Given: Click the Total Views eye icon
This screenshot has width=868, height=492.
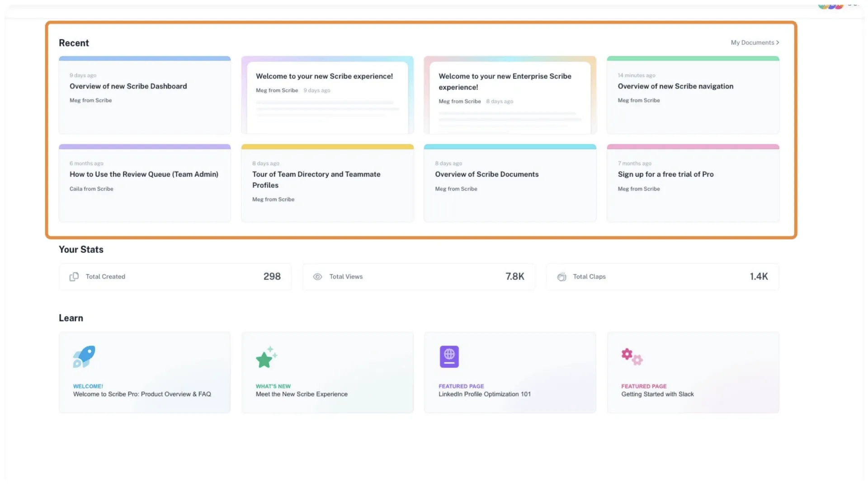Looking at the screenshot, I should tap(317, 276).
